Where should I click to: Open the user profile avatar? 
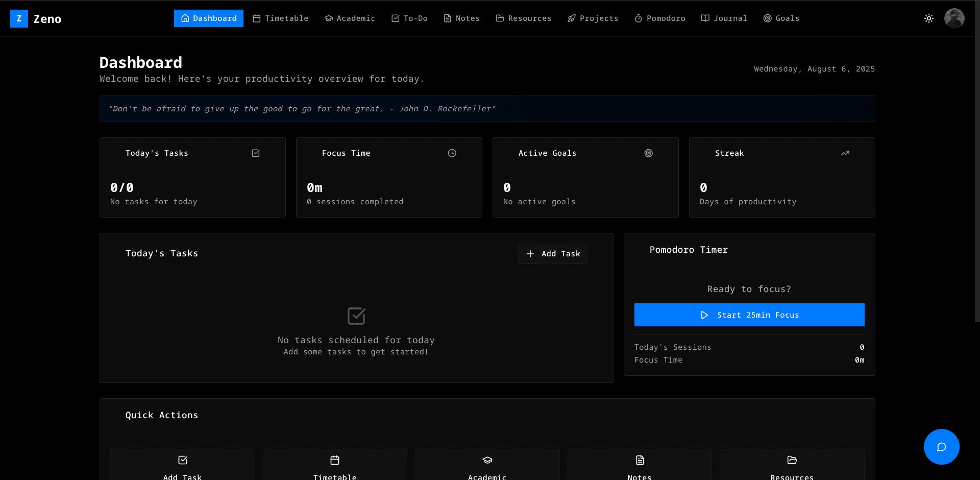[x=954, y=18]
